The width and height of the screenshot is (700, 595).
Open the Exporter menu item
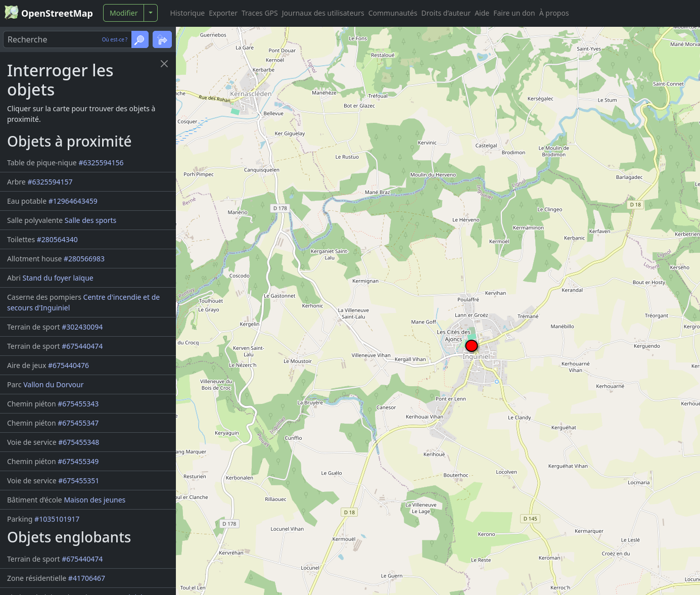point(223,13)
